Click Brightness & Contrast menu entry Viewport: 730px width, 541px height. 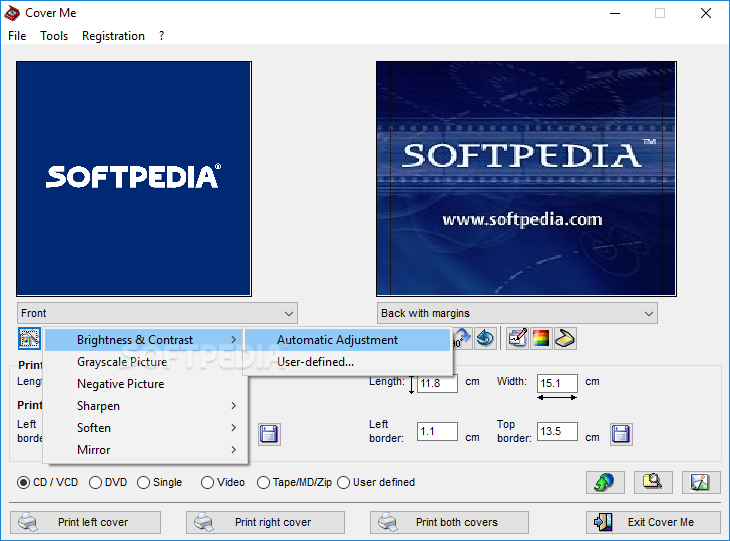tap(143, 340)
